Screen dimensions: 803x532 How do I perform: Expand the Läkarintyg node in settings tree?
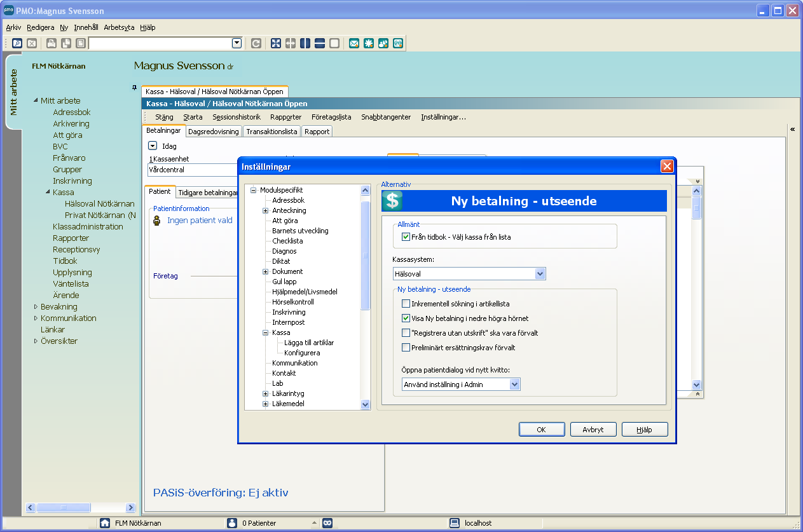pyautogui.click(x=266, y=393)
